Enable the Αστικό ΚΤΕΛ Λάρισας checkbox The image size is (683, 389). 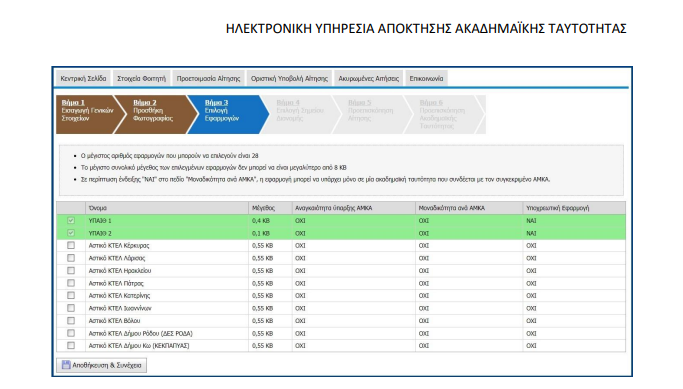[71, 258]
